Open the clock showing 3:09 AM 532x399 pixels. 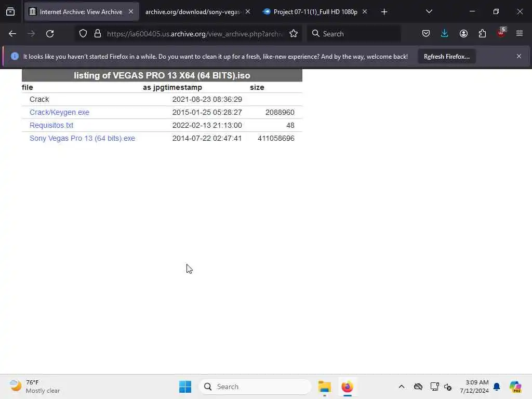474,387
